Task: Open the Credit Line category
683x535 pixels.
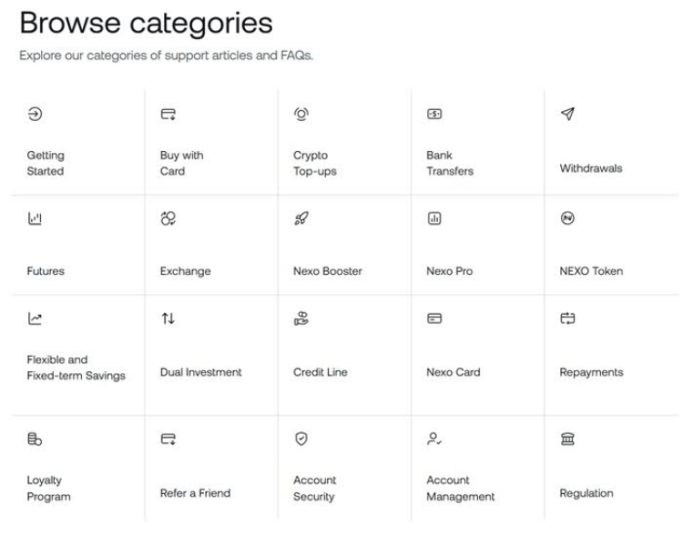Action: 320,372
